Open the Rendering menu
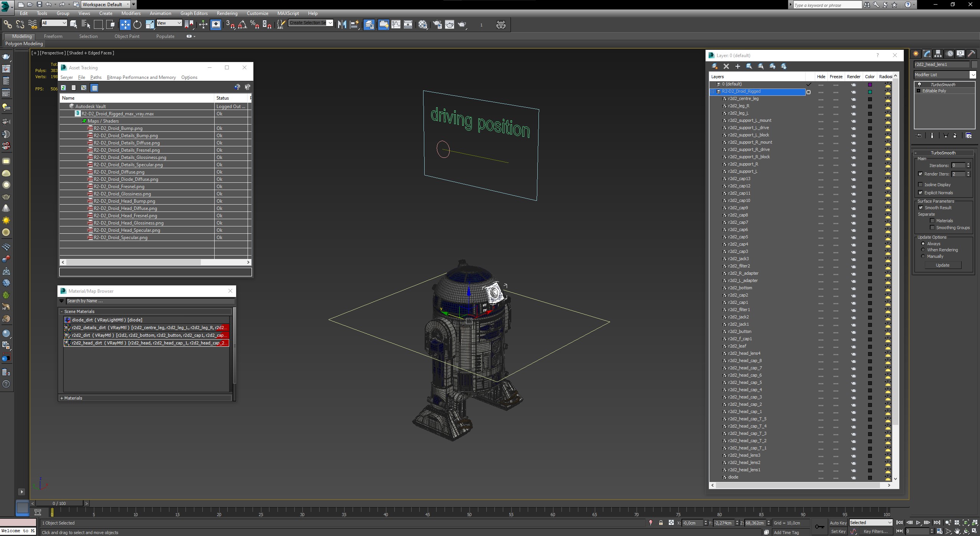Image resolution: width=980 pixels, height=536 pixels. pyautogui.click(x=227, y=13)
